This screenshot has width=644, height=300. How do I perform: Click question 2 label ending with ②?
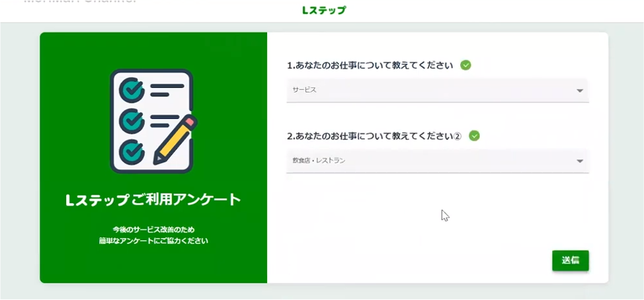coord(375,136)
